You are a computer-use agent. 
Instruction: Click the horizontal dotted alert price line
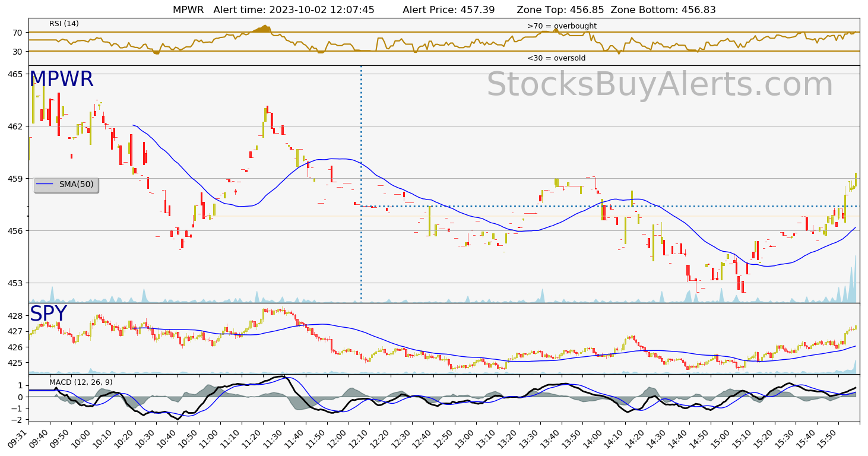[610, 206]
